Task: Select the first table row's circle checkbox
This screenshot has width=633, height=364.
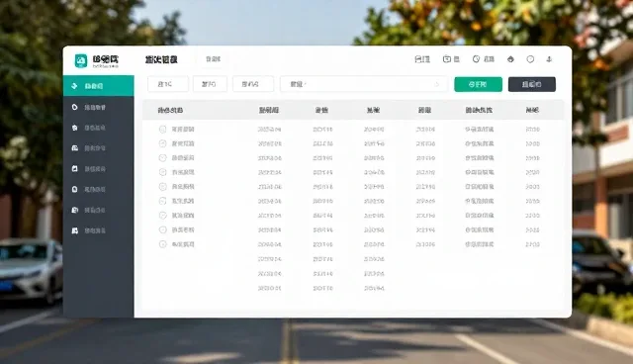Action: pos(162,130)
